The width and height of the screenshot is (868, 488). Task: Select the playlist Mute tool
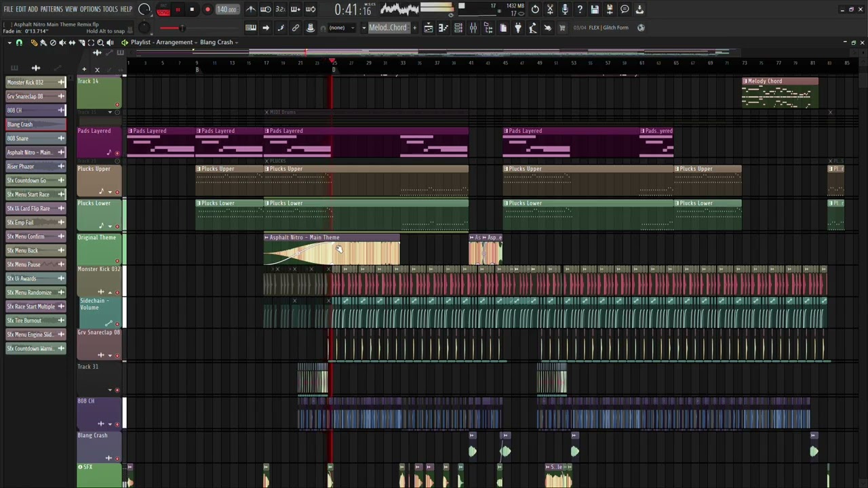[62, 43]
